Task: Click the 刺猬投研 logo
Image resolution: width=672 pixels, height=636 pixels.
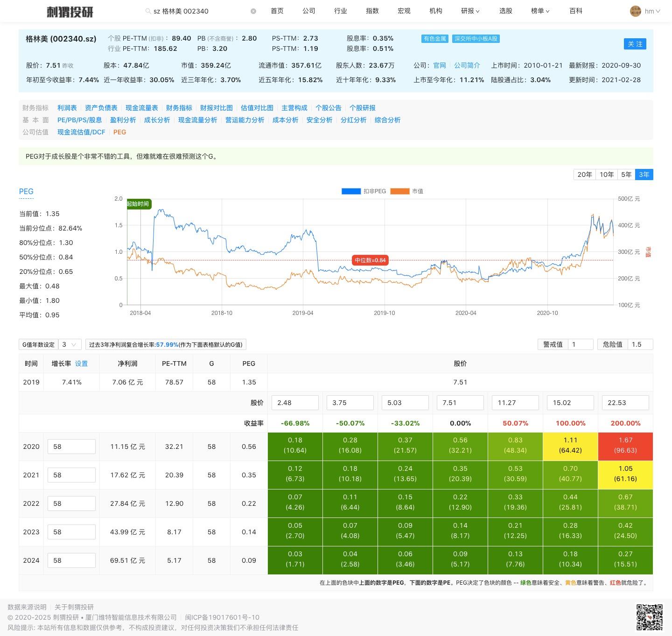Action: 70,12
